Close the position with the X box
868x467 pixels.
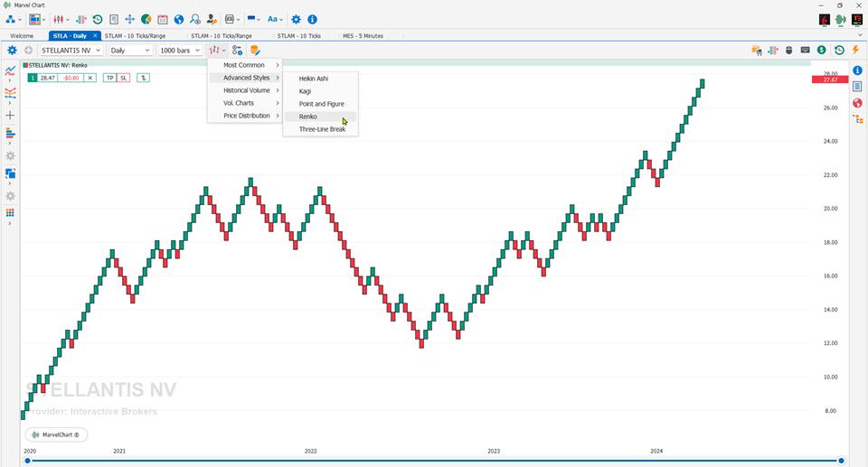[x=90, y=78]
